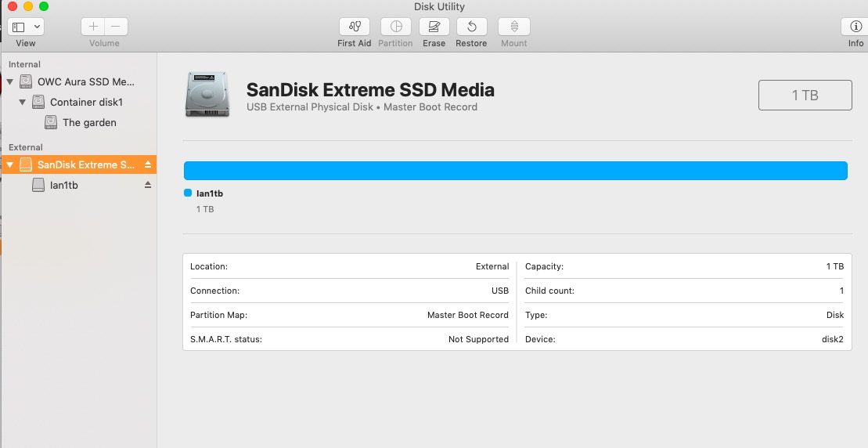Open the Info panel icon
868x448 pixels.
coord(855,27)
